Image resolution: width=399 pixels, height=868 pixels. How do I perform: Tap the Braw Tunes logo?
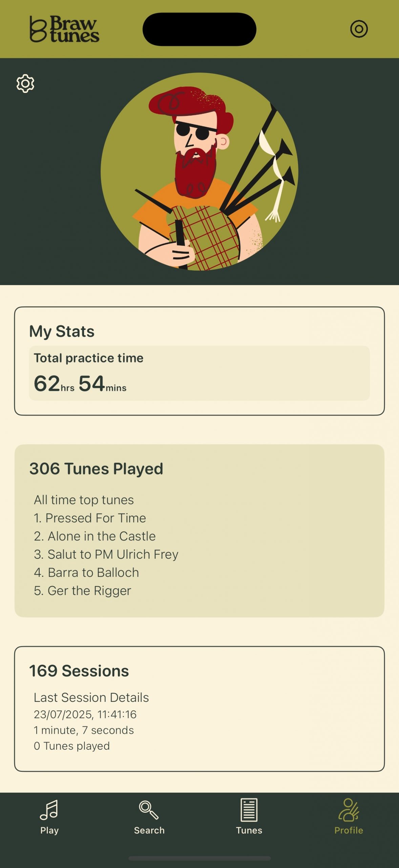[64, 29]
